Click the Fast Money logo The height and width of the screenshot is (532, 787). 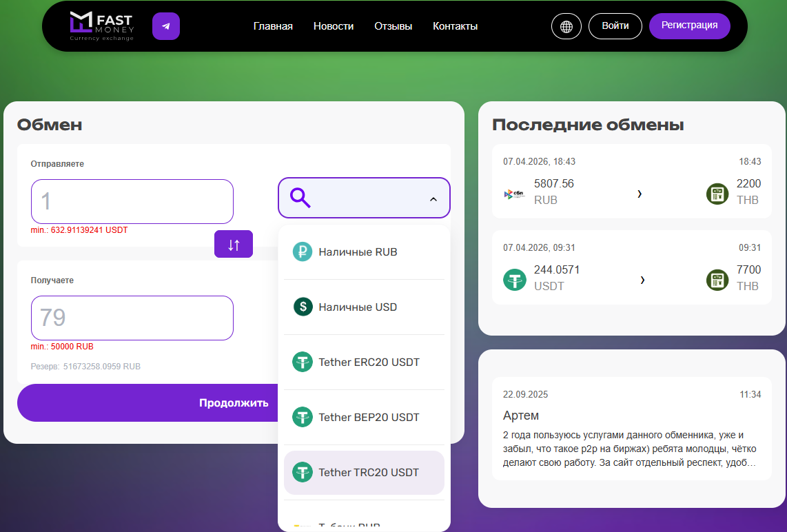pyautogui.click(x=102, y=26)
